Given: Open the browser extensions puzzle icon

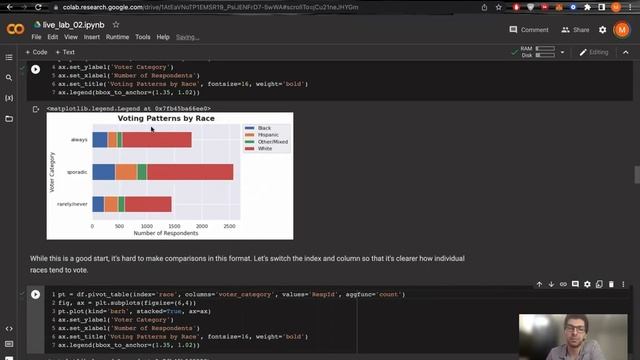Looking at the screenshot, I should pos(587,7).
